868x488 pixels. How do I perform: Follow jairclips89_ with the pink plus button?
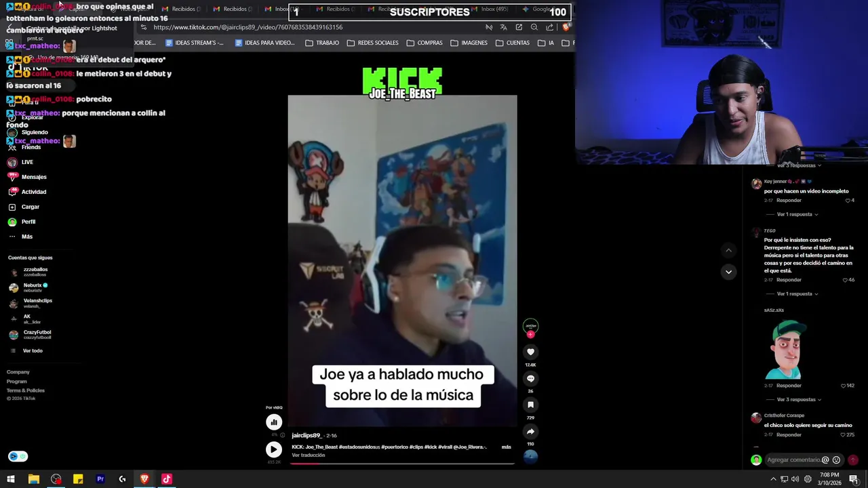point(530,334)
